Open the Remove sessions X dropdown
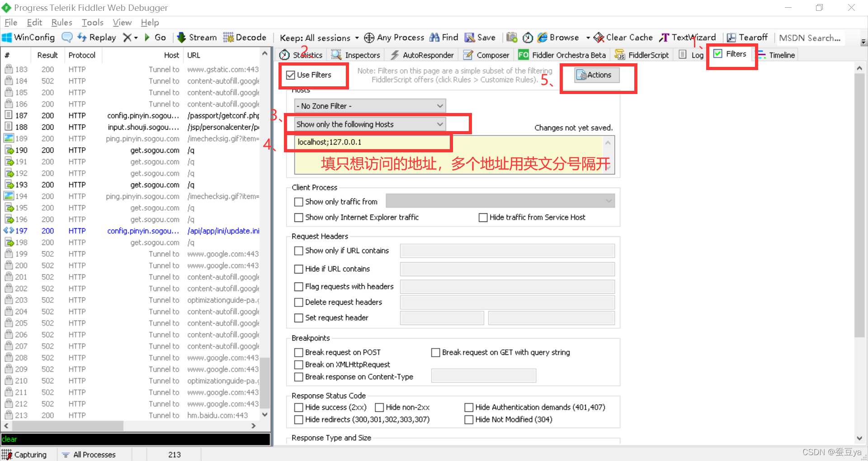This screenshot has height=461, width=868. [131, 38]
